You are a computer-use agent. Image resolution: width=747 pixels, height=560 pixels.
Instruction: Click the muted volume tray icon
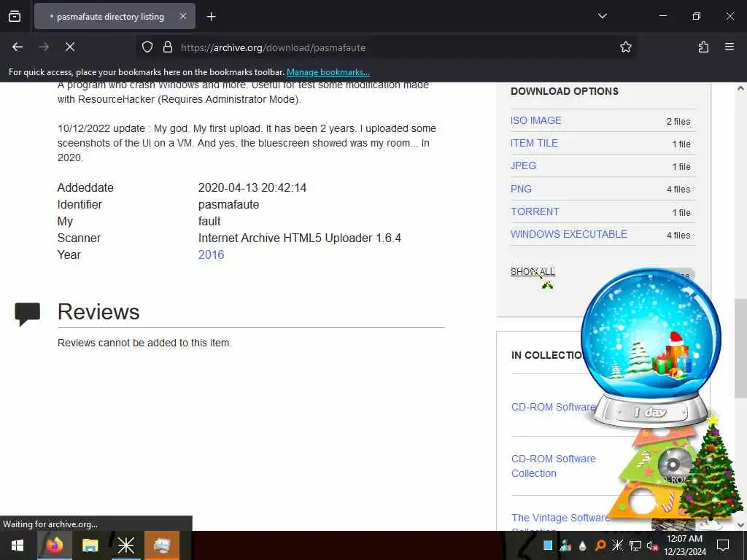pyautogui.click(x=652, y=545)
